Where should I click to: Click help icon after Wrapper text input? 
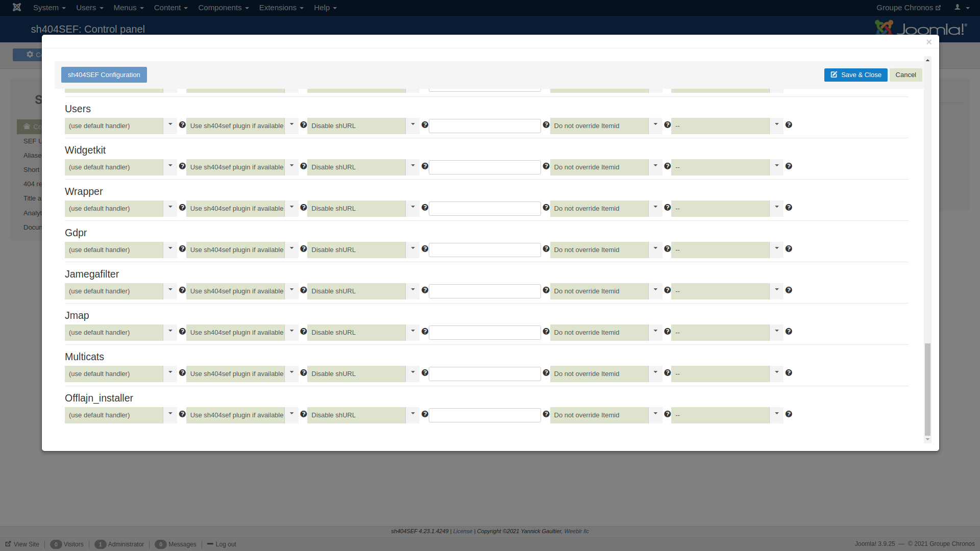[x=546, y=208]
